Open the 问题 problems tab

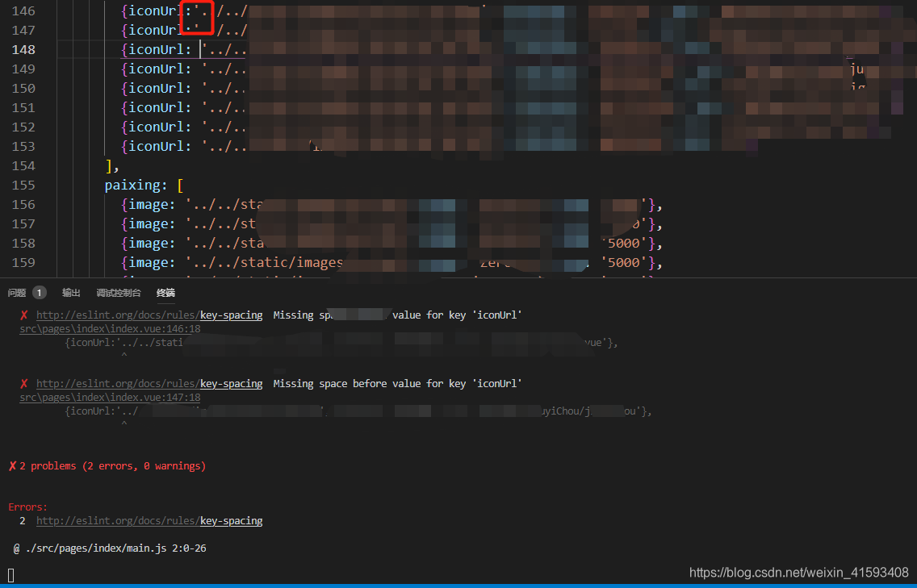(17, 293)
